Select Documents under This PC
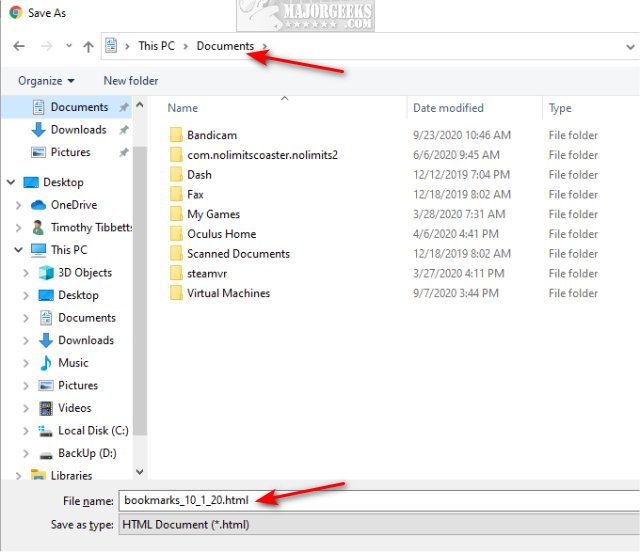Screen dimensions: 640x552 coord(87,318)
